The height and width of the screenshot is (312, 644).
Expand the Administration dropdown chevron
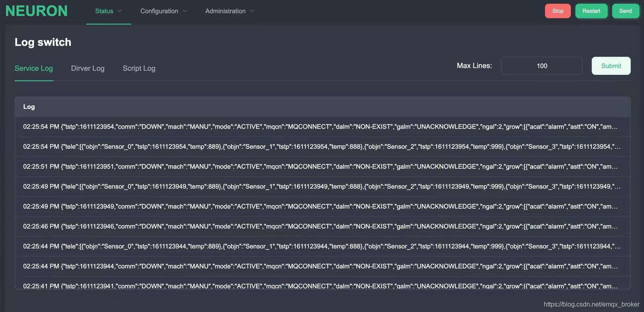252,11
